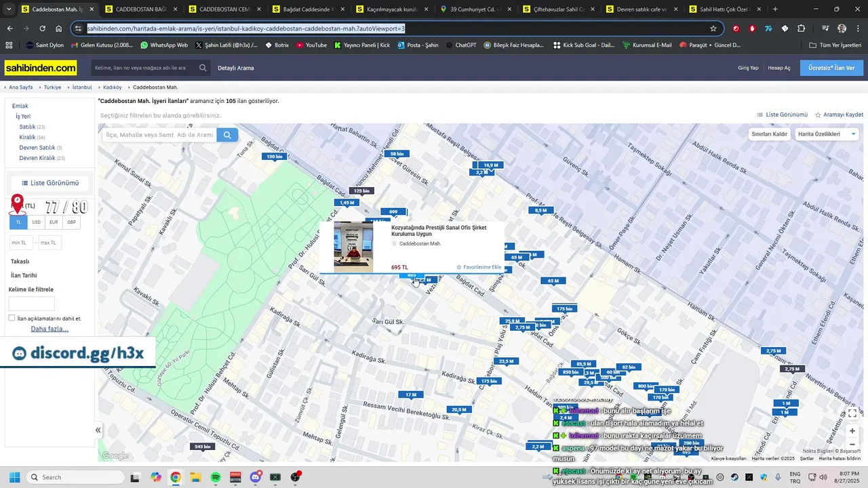This screenshot has width=868, height=488.
Task: Select the Devren Kiralık (23) category
Action: (42, 158)
